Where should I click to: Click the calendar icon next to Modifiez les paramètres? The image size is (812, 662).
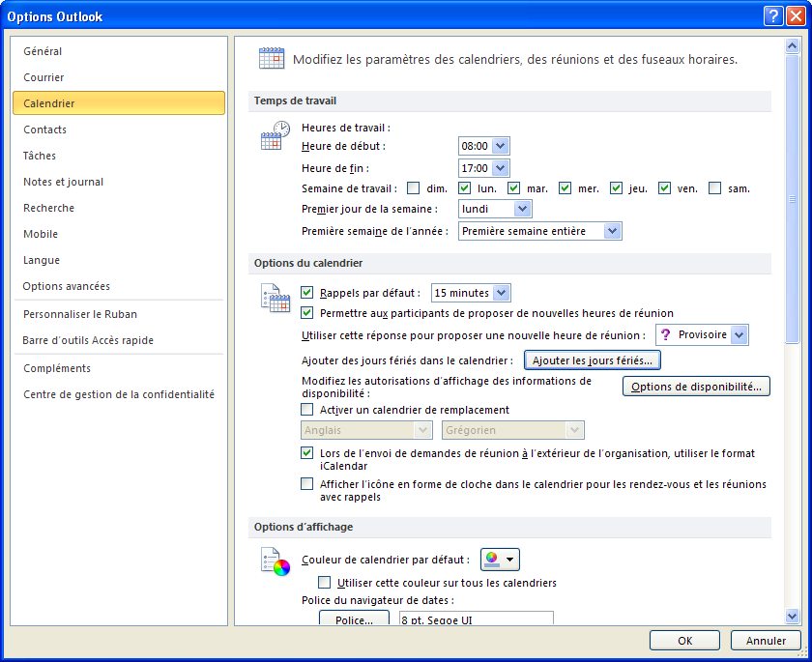[x=271, y=57]
